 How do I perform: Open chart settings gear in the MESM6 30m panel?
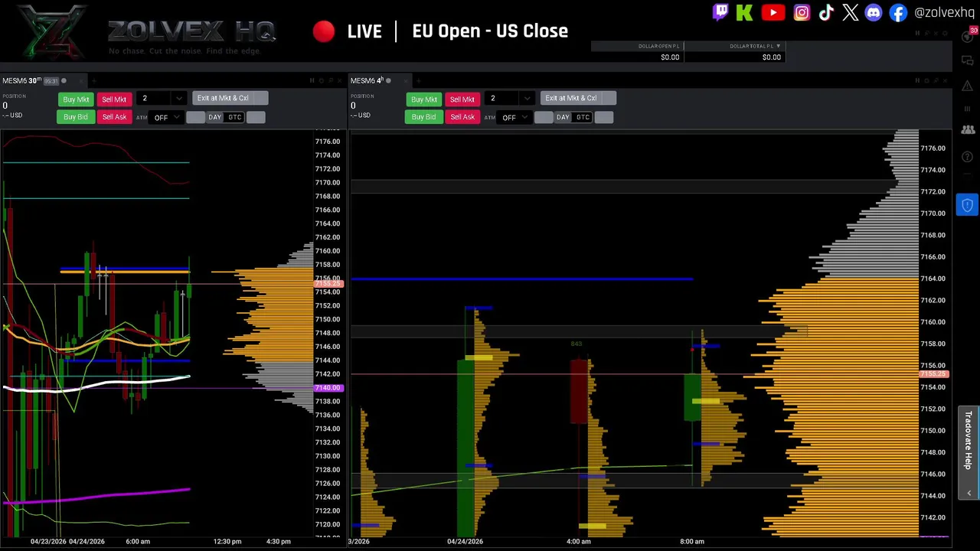(322, 80)
